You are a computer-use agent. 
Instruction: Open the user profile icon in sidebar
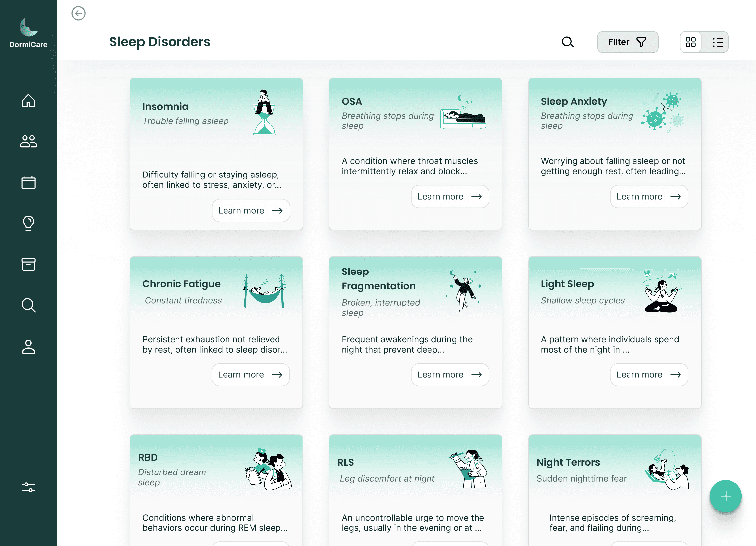[28, 347]
